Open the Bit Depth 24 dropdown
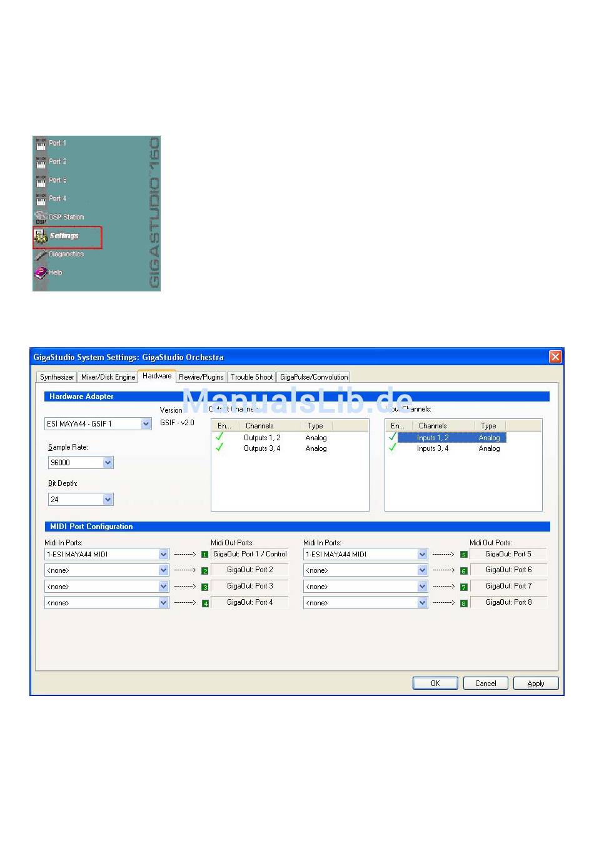This screenshot has height=868, width=594. [108, 500]
